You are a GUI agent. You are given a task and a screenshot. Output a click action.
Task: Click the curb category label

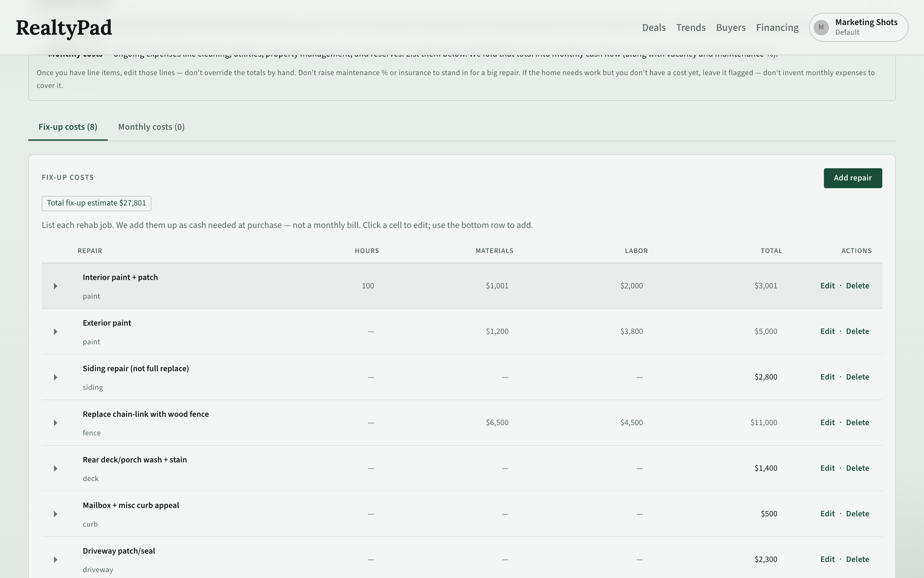tap(90, 524)
